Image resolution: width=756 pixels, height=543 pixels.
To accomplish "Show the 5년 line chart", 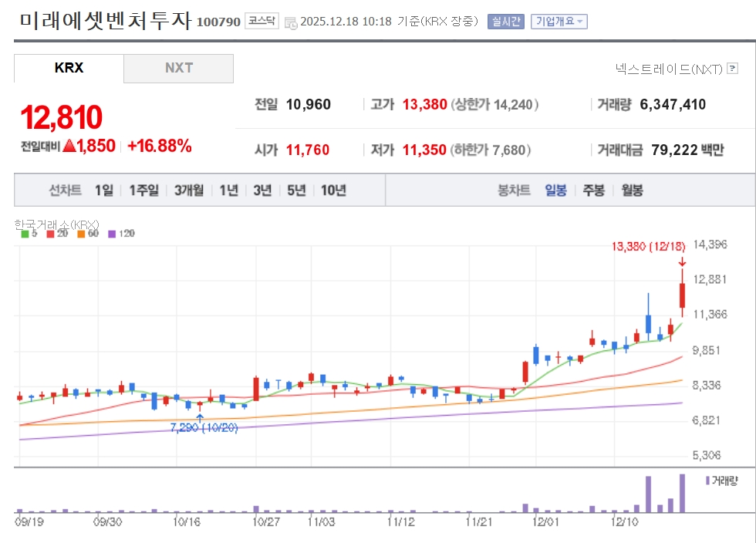I will coord(296,191).
